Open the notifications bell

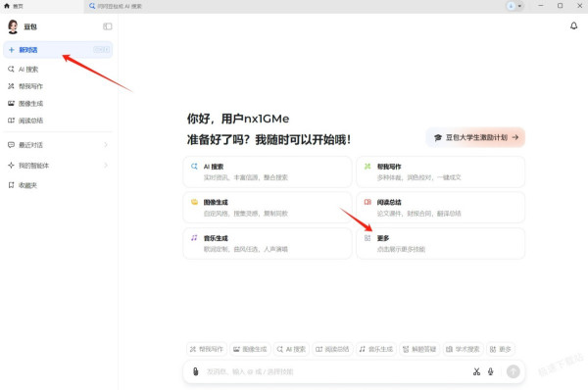573,25
